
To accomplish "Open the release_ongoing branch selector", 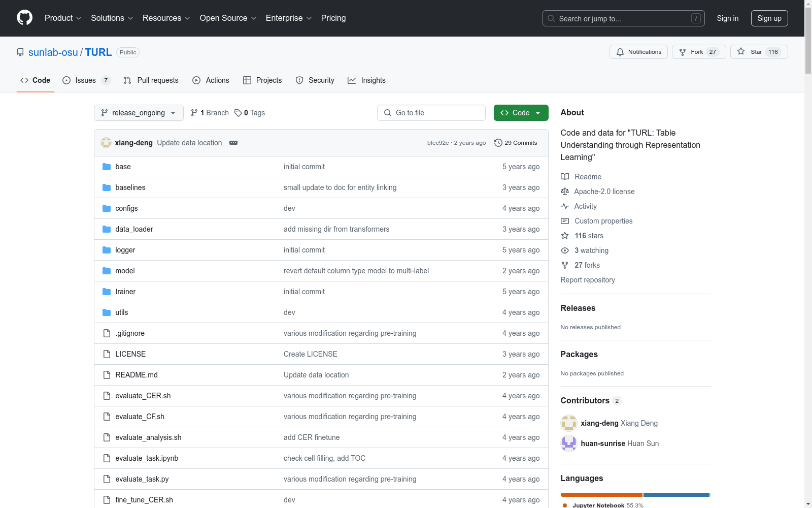I will [x=139, y=113].
